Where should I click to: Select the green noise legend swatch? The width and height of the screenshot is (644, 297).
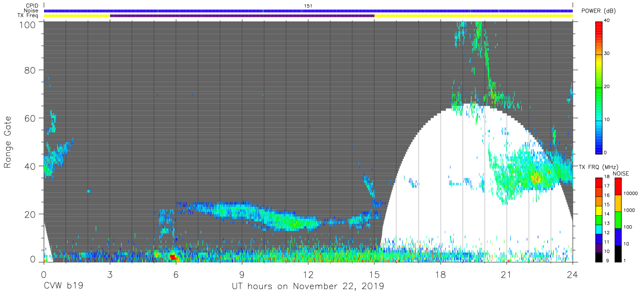618,219
